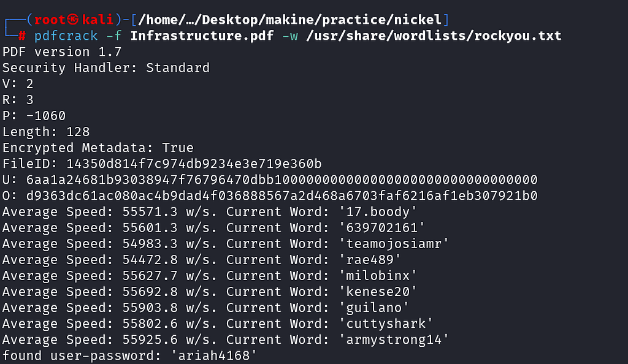Click the U: hash string line
Viewport: 628px width, 364px height.
pos(270,180)
